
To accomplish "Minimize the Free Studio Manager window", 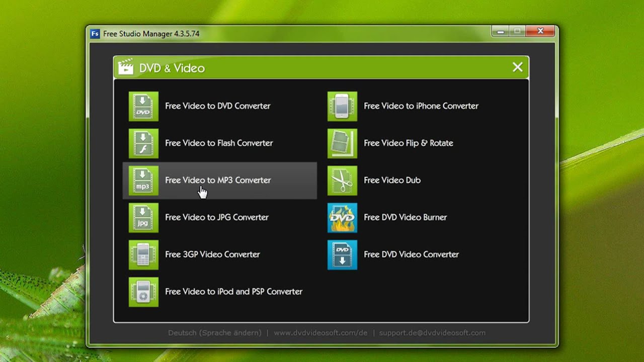I will (500, 32).
